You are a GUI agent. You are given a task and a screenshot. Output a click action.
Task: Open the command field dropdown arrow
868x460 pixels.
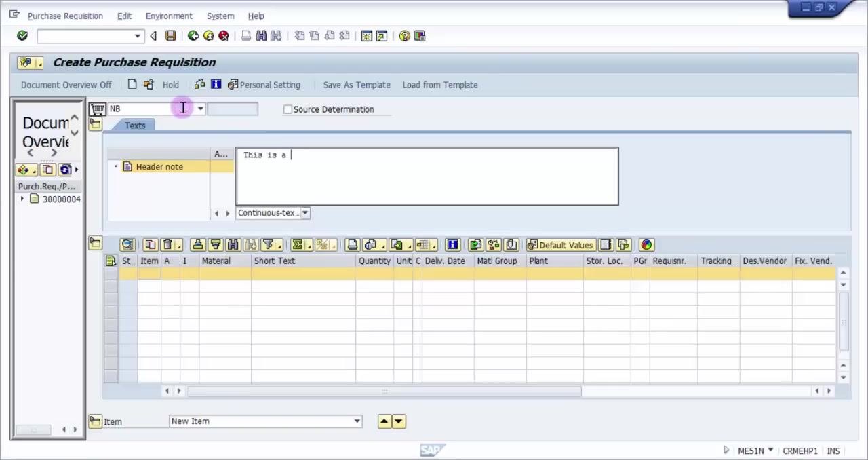click(x=138, y=36)
